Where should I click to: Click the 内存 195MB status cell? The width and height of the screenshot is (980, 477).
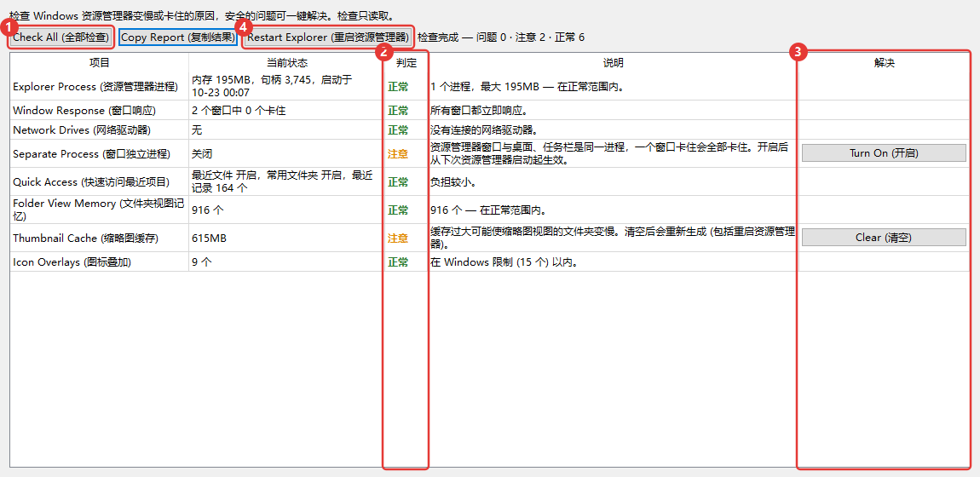[x=287, y=86]
